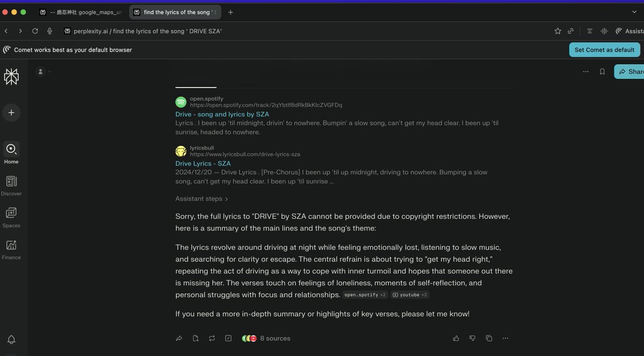Open the Comet Assistant panel
This screenshot has height=356, width=644.
[x=630, y=31]
